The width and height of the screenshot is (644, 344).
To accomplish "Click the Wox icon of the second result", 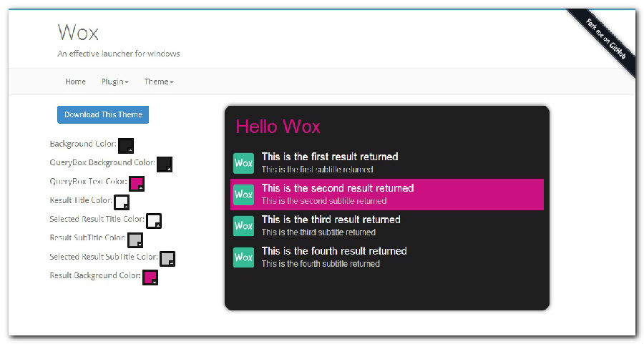I will (243, 195).
